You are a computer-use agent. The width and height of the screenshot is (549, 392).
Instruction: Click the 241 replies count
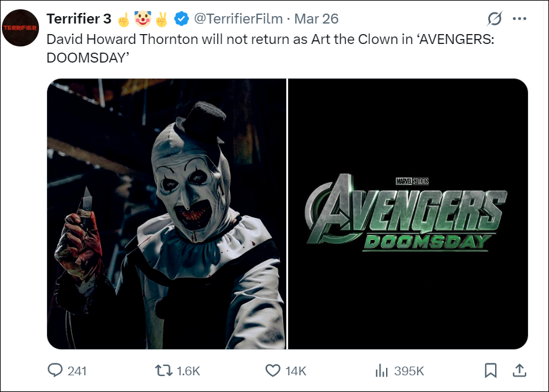click(77, 371)
